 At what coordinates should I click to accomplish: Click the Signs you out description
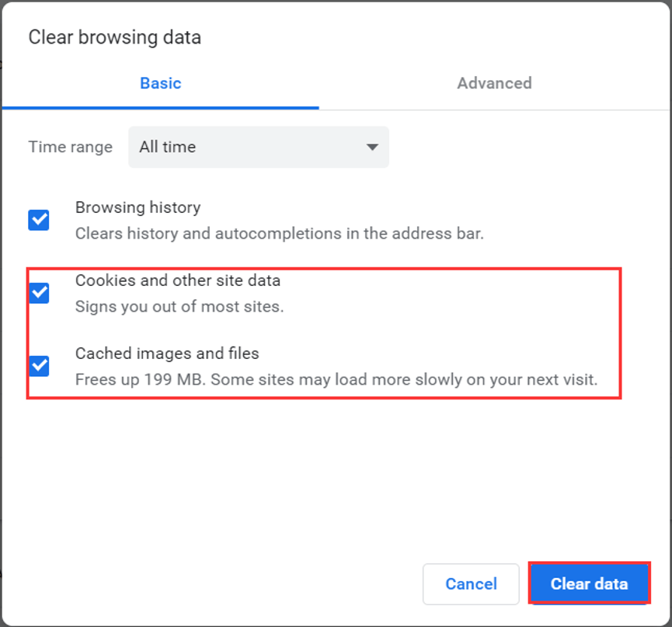[179, 306]
